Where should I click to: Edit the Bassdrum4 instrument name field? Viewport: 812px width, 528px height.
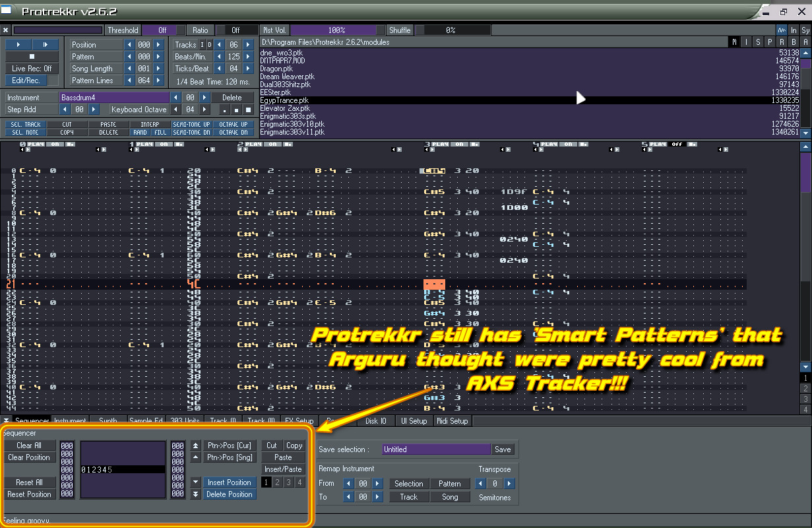[113, 98]
